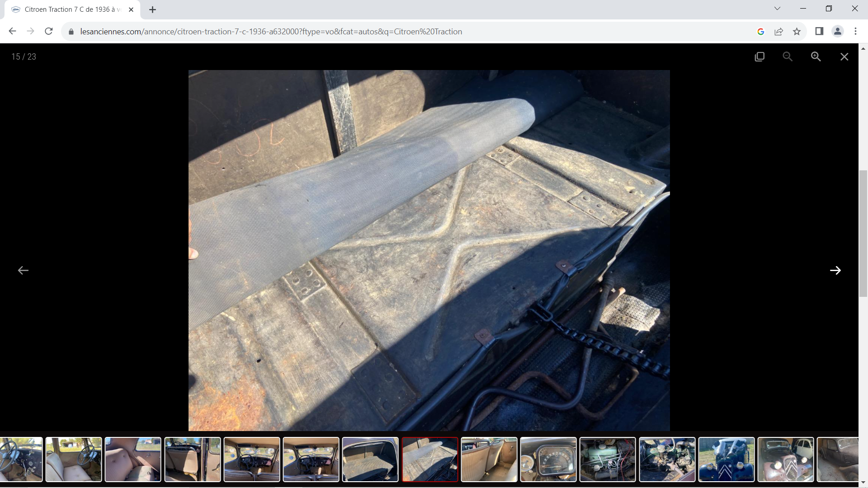Image resolution: width=868 pixels, height=488 pixels.
Task: Bookmark this page with the star icon
Action: [797, 31]
